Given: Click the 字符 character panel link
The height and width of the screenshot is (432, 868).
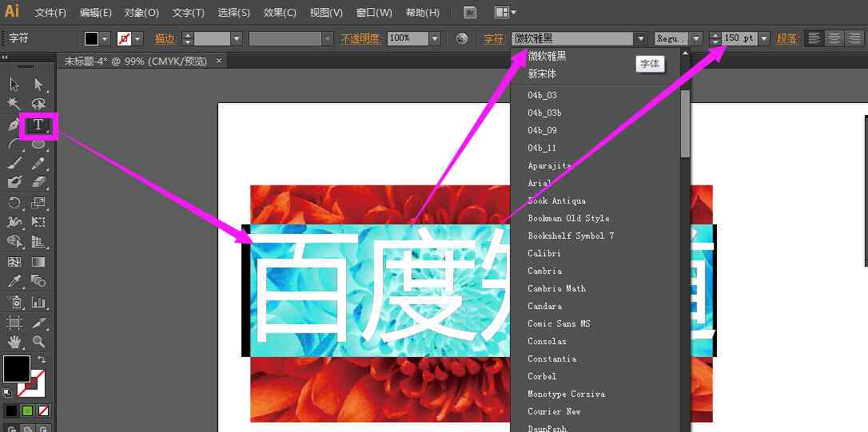Looking at the screenshot, I should [x=494, y=38].
